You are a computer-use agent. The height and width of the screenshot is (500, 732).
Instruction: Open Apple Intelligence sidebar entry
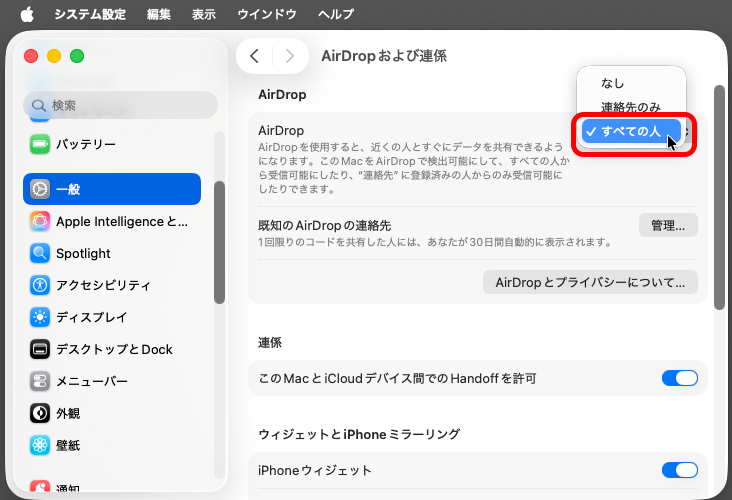tap(112, 221)
